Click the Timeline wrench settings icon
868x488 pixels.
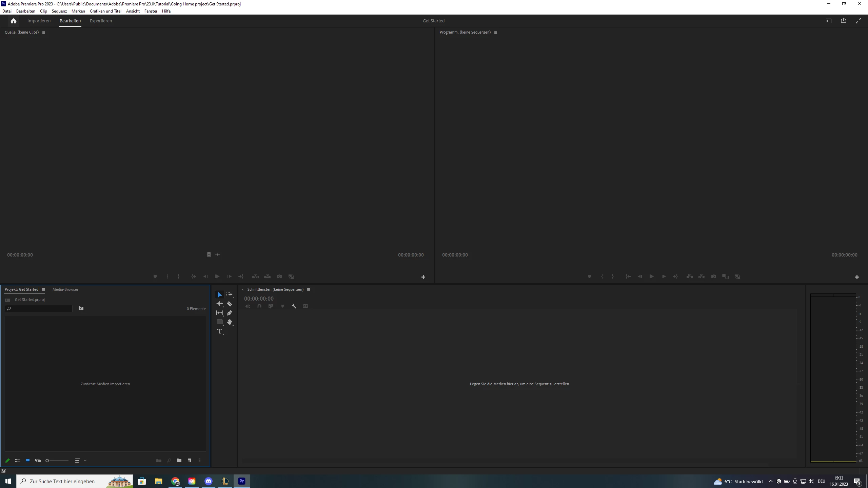click(x=294, y=306)
